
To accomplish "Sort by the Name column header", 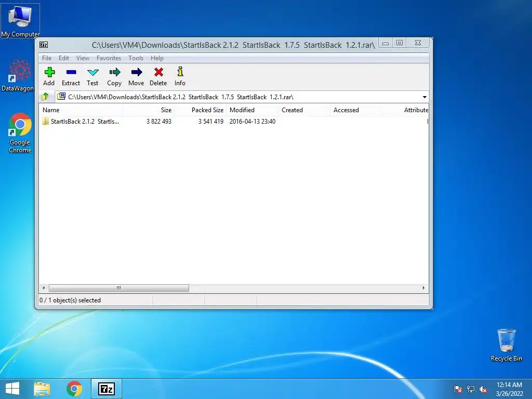I will coord(81,110).
